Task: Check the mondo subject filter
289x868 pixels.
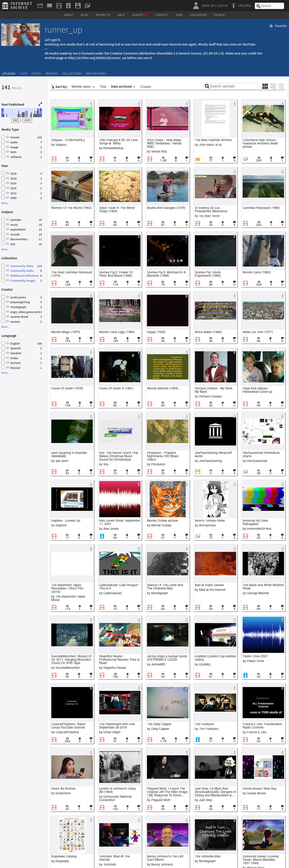Action: coord(3,234)
